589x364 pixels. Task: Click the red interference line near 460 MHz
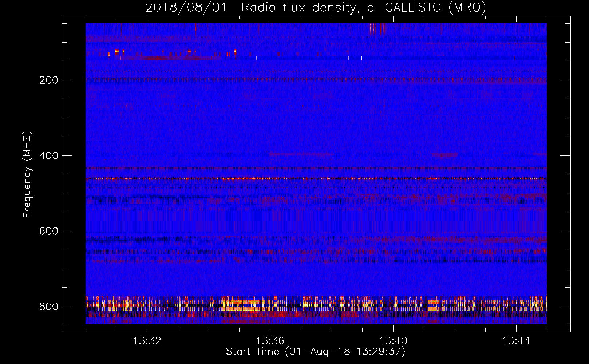tap(316, 178)
